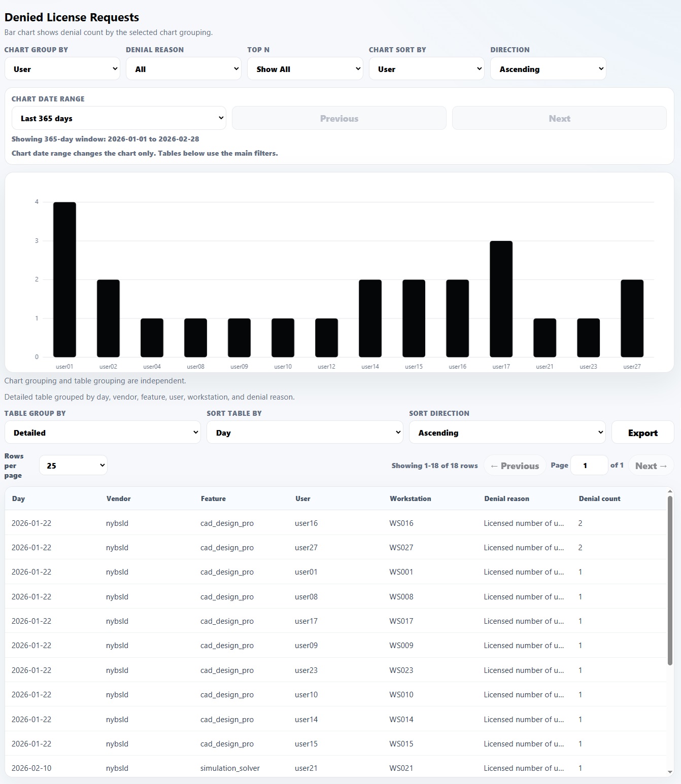Screen dimensions: 681x784
Task: Open the Chart Sort By dropdown
Action: [x=427, y=69]
